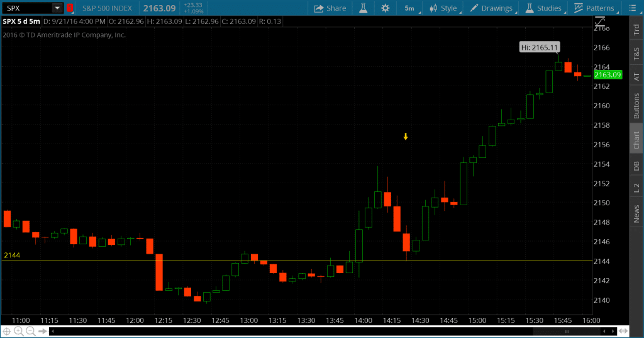Click the L: 2162.96 low value
Image resolution: width=644 pixels, height=338 pixels.
point(202,21)
